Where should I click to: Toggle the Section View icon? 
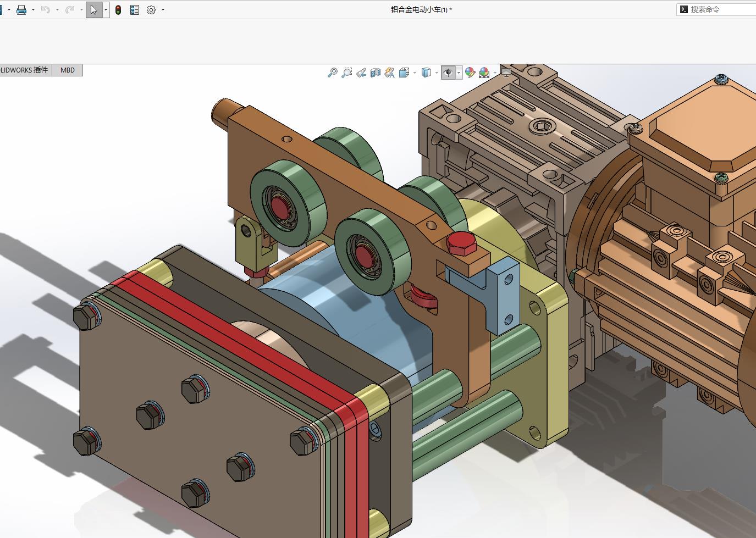click(376, 73)
